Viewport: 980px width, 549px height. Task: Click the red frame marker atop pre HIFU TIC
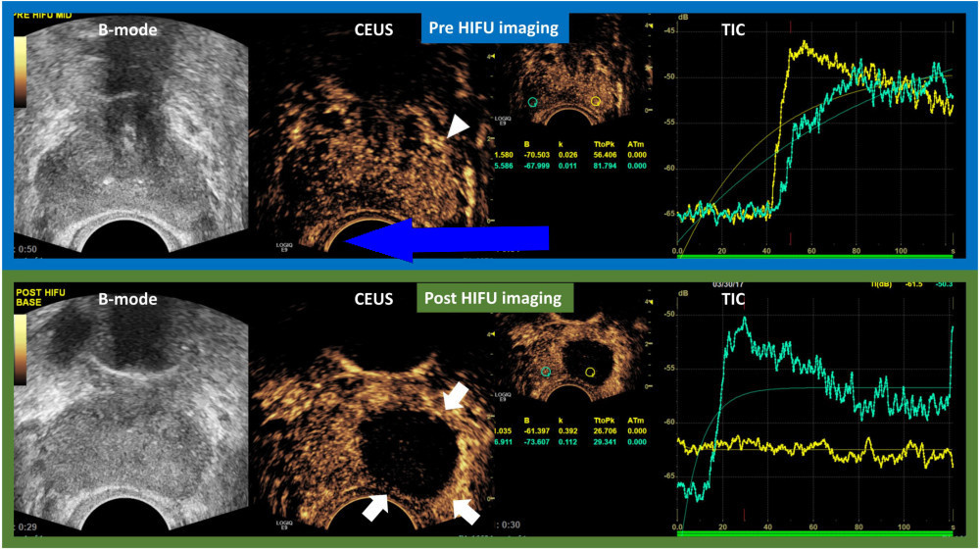[791, 25]
